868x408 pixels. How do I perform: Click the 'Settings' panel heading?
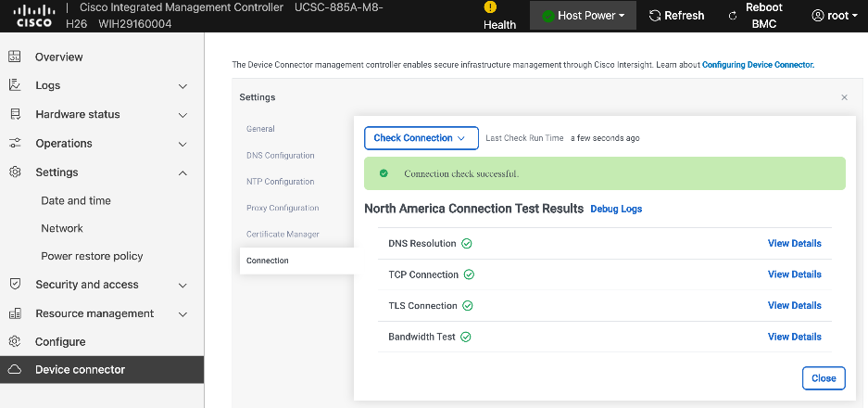pos(258,97)
